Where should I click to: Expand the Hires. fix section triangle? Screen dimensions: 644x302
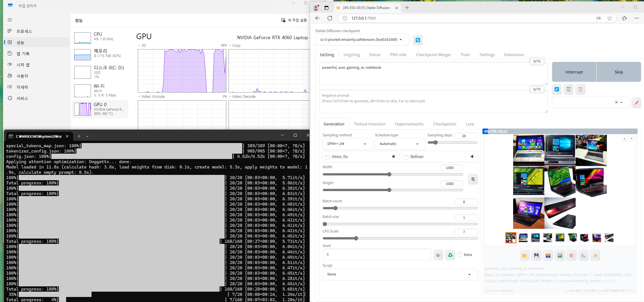pyautogui.click(x=393, y=156)
